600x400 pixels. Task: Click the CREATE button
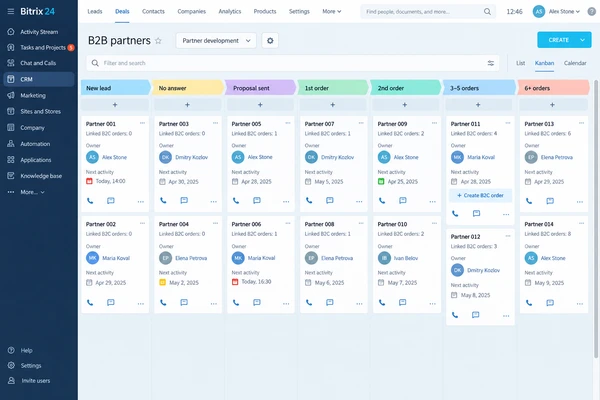click(x=558, y=40)
